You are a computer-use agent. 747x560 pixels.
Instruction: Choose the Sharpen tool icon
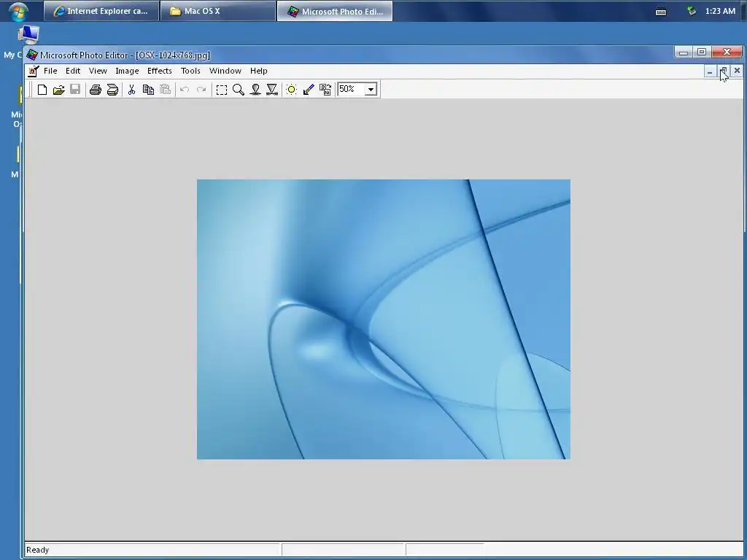pos(272,90)
